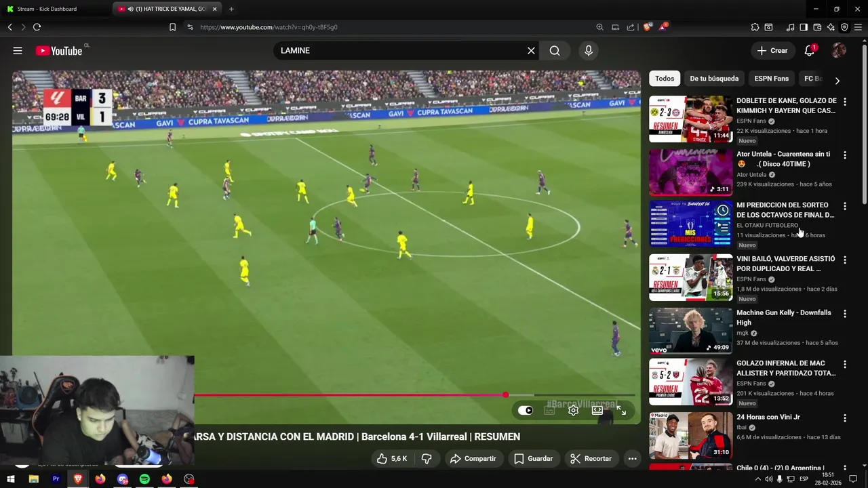Open Doblete de Kane video thumbnail
The image size is (868, 488).
pos(690,119)
